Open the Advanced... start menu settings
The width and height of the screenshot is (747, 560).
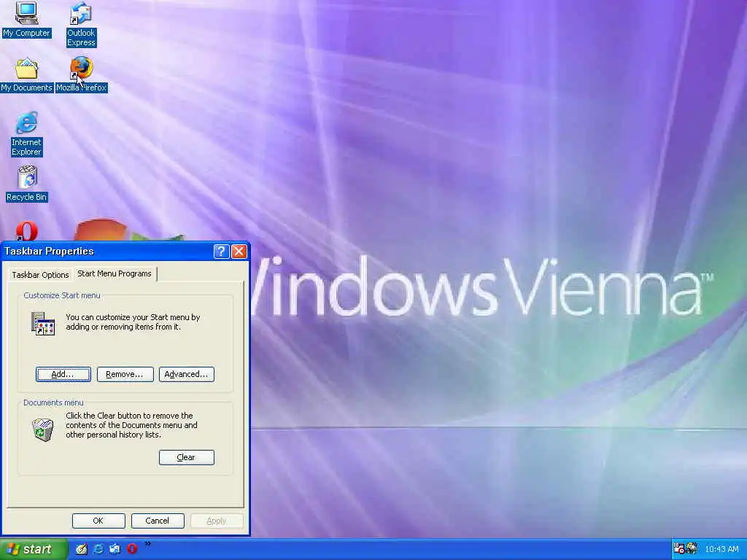186,374
